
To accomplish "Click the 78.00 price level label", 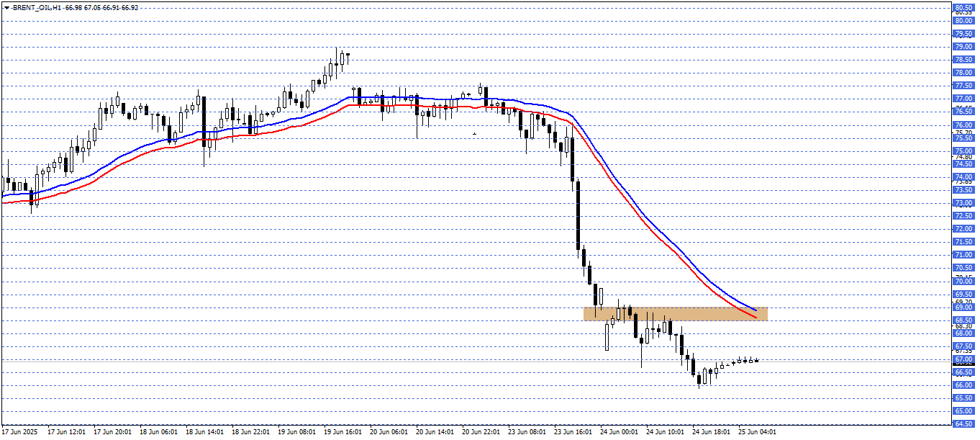I will pos(963,73).
